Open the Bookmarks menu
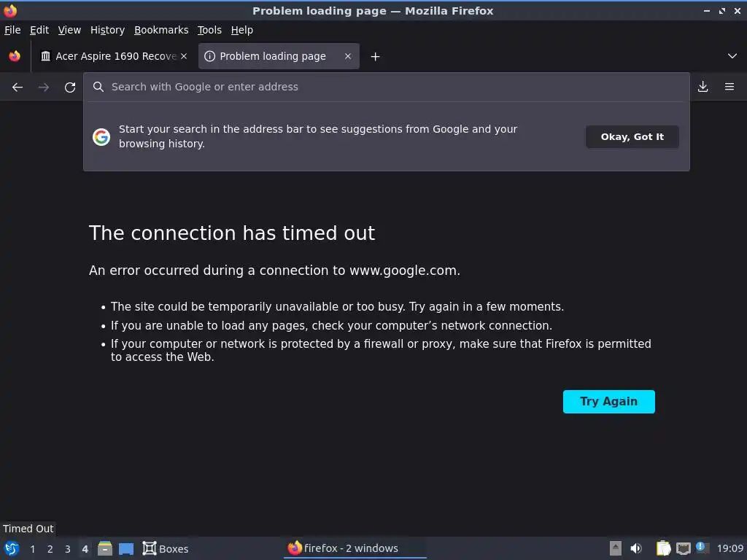747x560 pixels. 161,30
